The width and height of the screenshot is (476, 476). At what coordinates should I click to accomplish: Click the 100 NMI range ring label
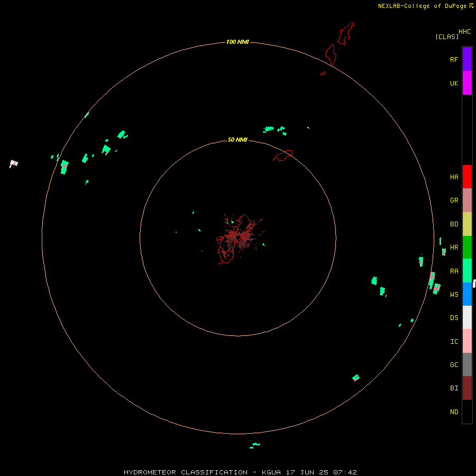(x=237, y=42)
